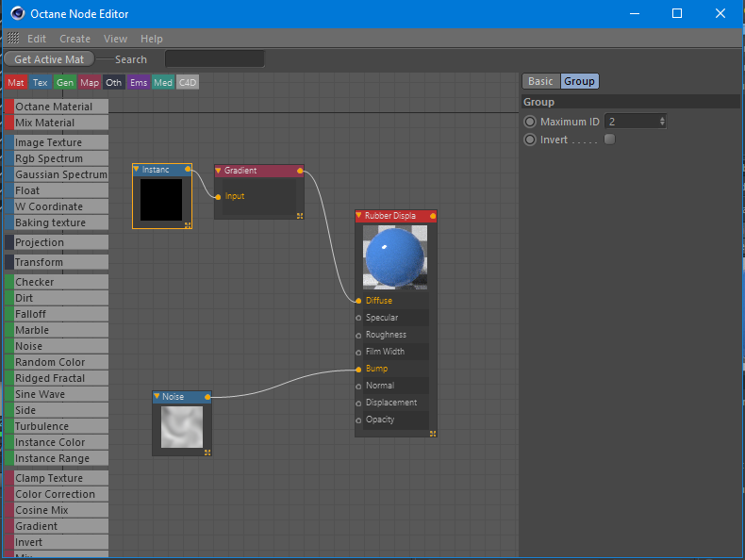
Task: Collapse the Gradient node triangle
Action: coord(218,170)
